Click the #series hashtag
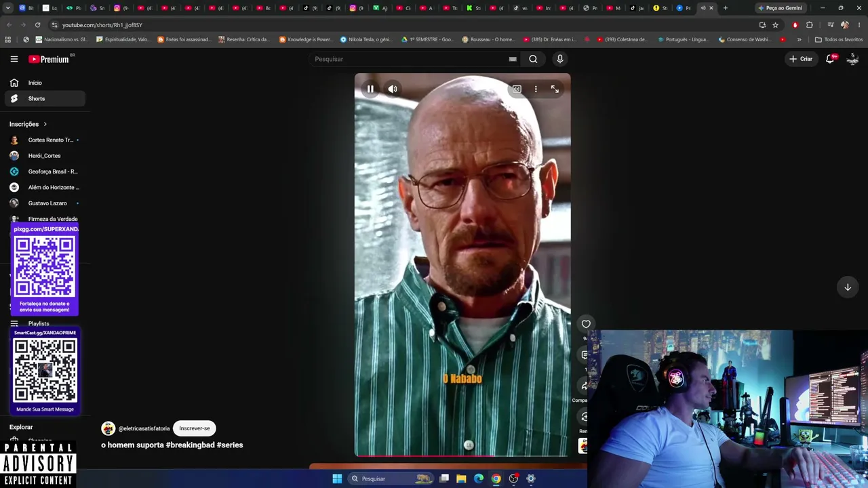 coord(230,445)
